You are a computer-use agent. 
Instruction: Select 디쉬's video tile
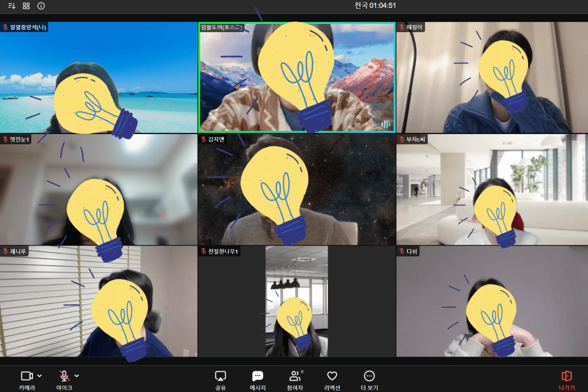coord(492,302)
